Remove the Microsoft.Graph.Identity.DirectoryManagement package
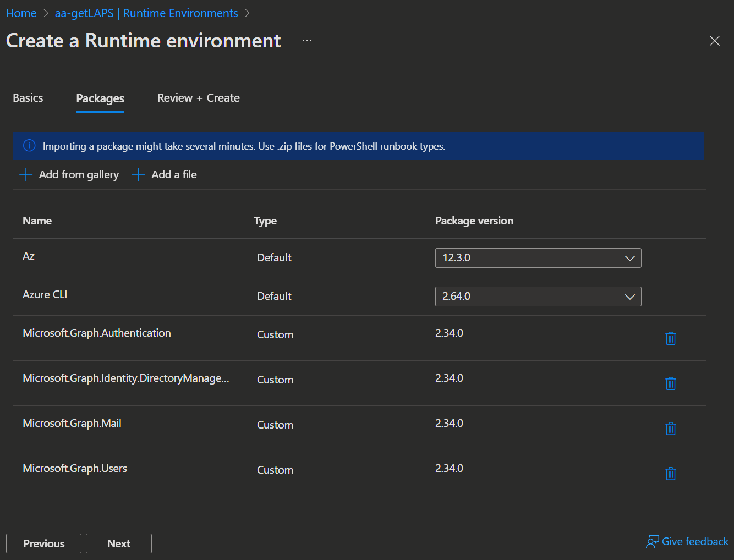 [x=670, y=383]
